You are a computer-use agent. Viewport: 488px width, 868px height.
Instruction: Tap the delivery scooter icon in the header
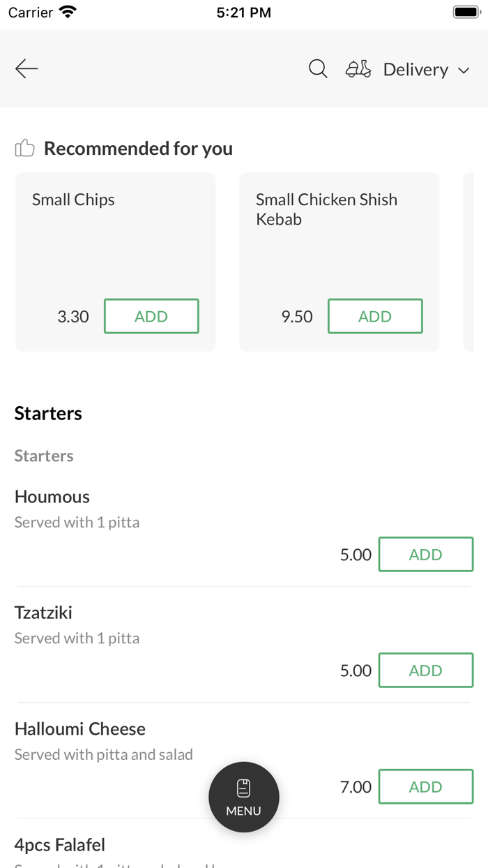(x=358, y=69)
